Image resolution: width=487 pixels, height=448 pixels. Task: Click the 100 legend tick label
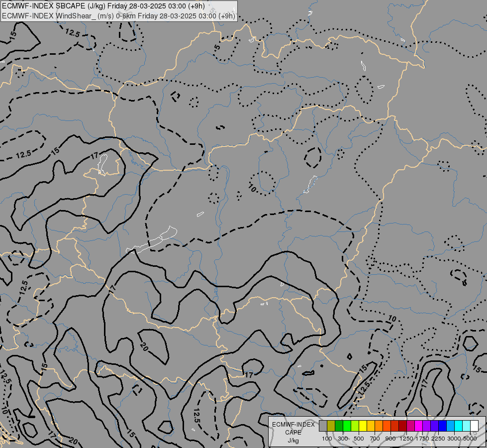327,439
